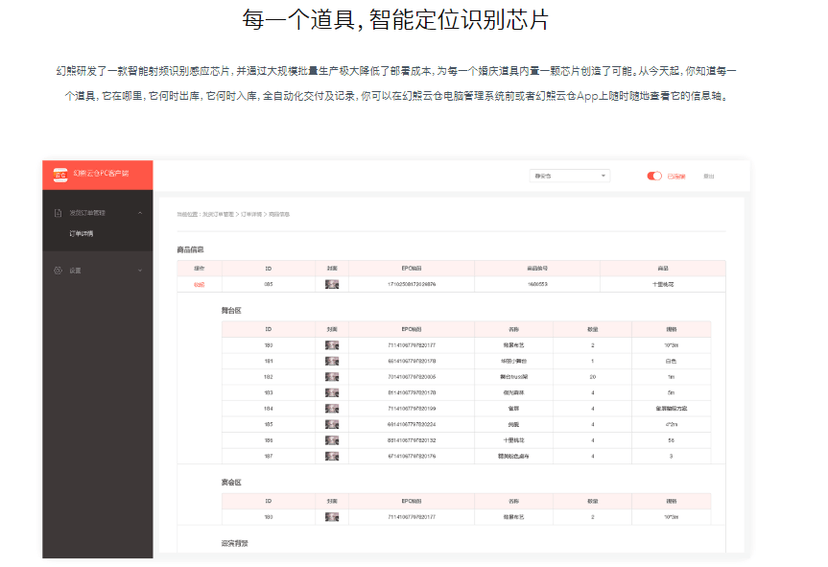Click 十里桃花 name cell in row 186
Image resolution: width=828 pixels, height=567 pixels.
pyautogui.click(x=514, y=440)
